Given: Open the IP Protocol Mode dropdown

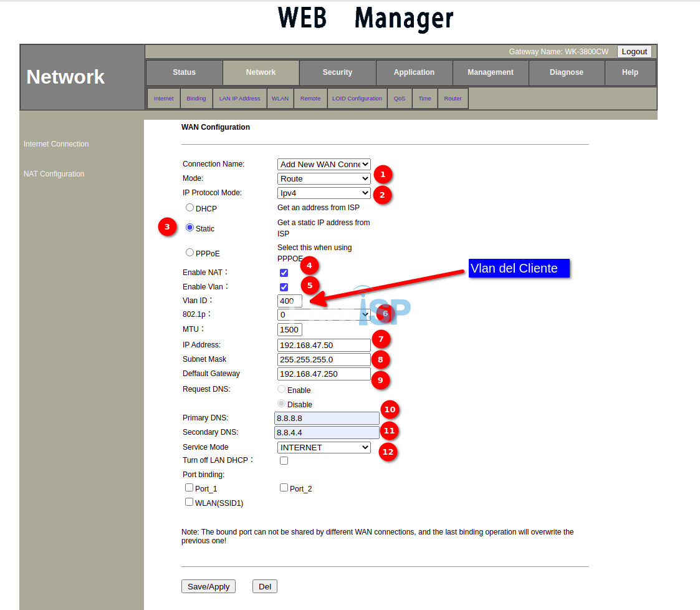Looking at the screenshot, I should pyautogui.click(x=324, y=193).
